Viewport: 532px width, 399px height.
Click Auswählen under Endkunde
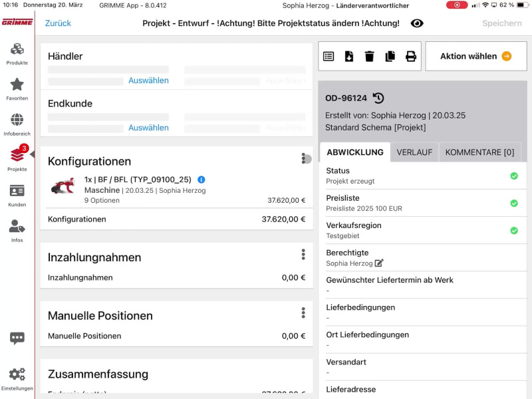pos(148,128)
